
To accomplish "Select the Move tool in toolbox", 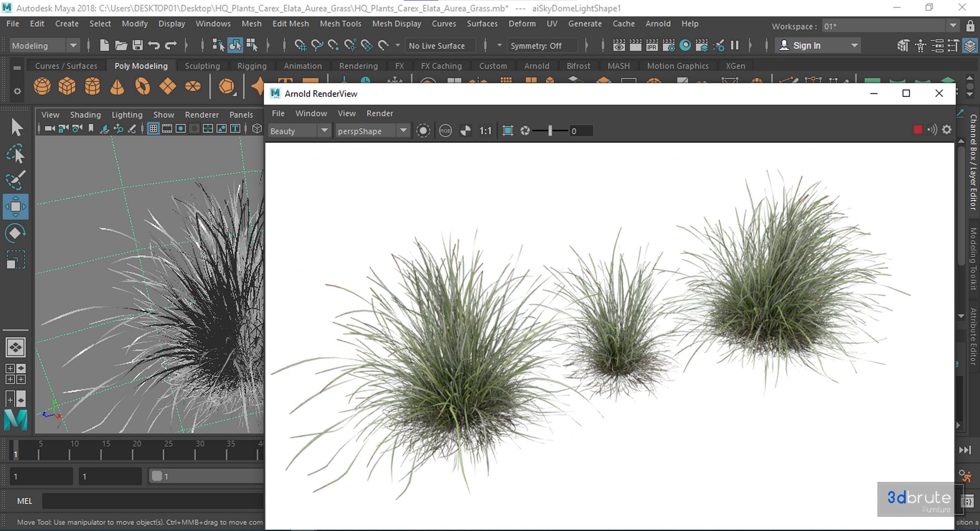I will 15,207.
